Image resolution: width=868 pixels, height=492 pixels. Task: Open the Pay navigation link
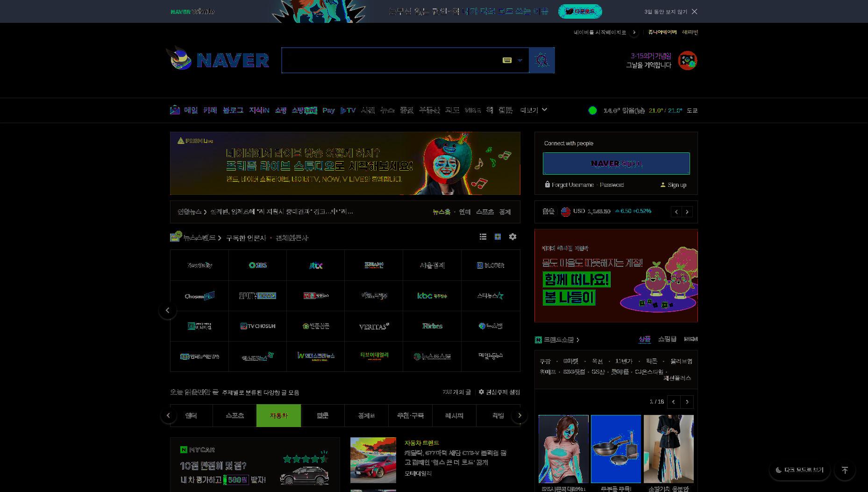tap(328, 110)
